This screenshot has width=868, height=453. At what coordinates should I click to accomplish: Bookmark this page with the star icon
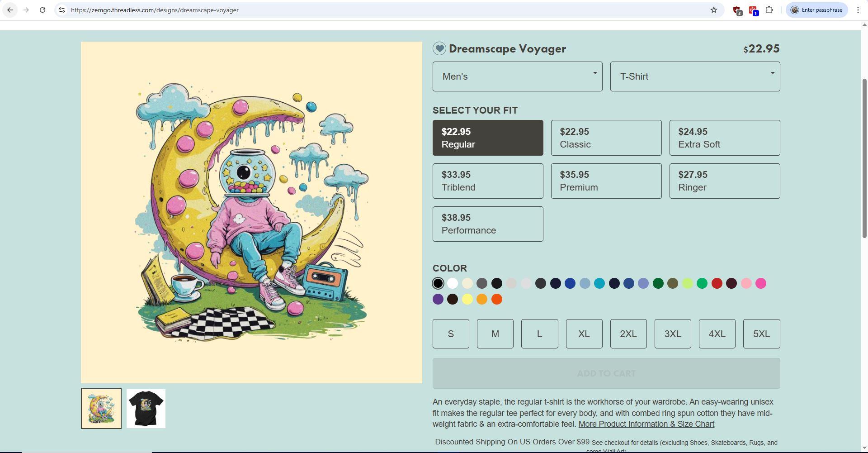click(x=713, y=10)
